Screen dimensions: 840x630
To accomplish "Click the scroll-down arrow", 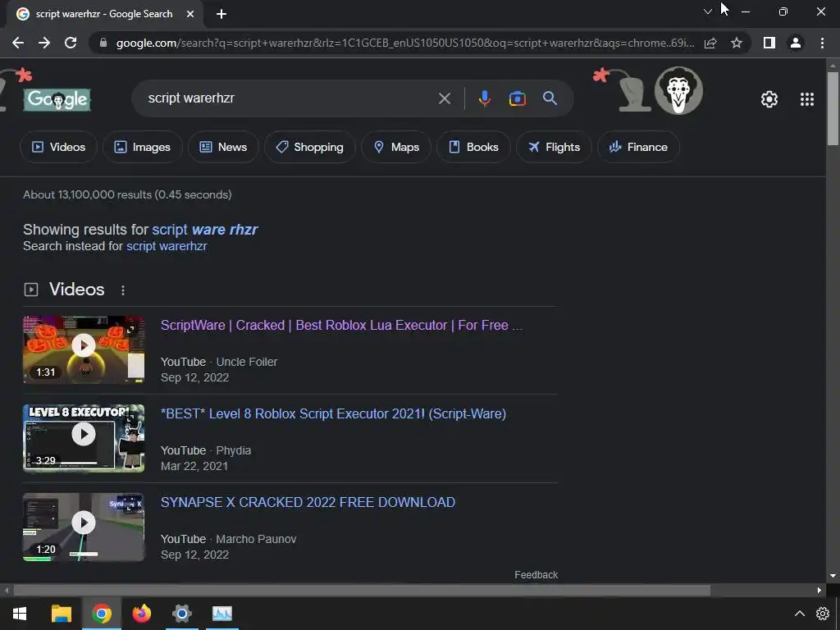I will coord(833,576).
